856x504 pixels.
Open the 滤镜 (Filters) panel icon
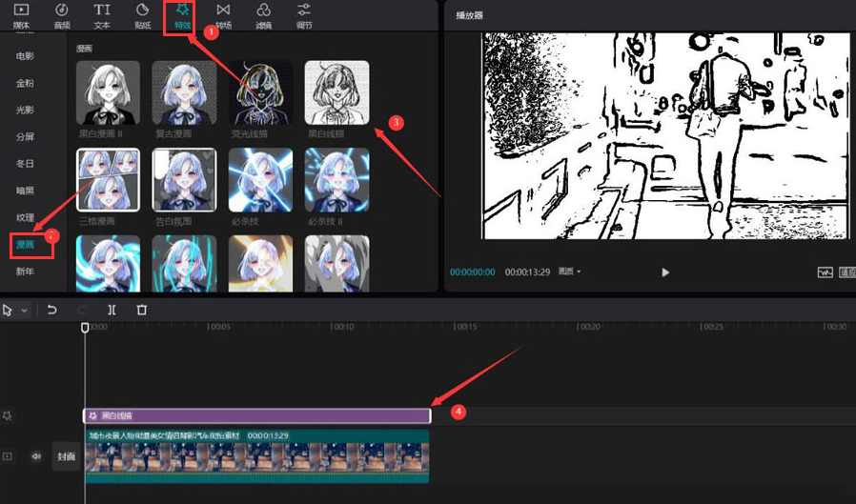tap(263, 14)
